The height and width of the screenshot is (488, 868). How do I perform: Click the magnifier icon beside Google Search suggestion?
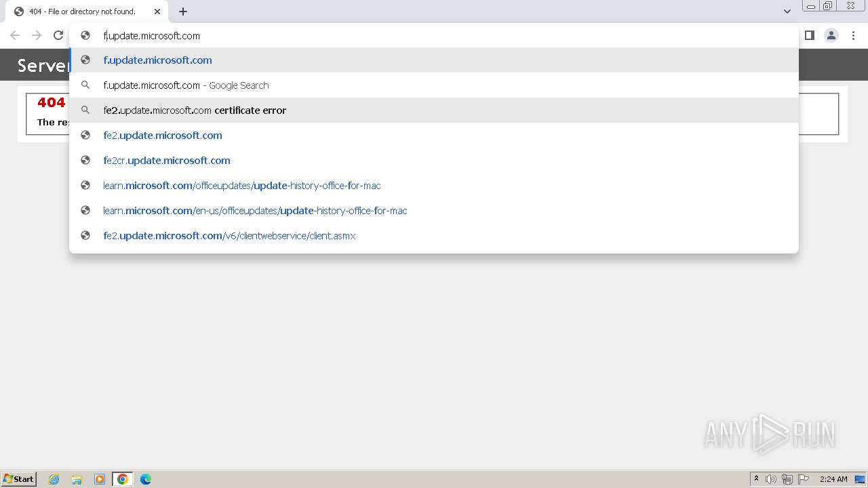coord(85,85)
